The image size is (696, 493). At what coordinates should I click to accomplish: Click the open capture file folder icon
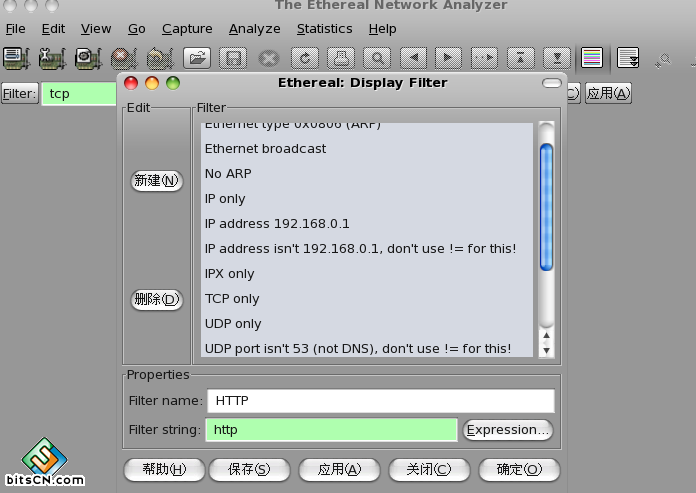pyautogui.click(x=198, y=57)
